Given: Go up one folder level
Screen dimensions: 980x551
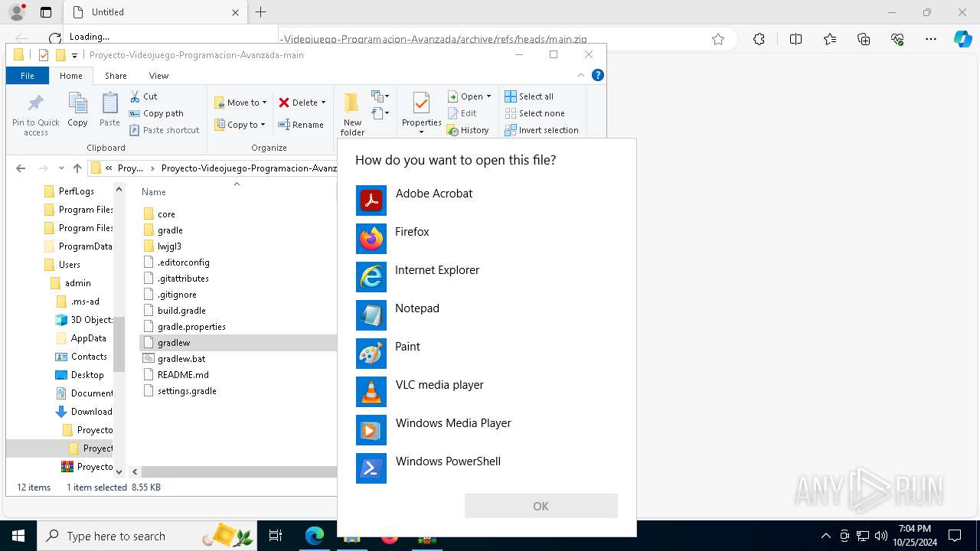Looking at the screenshot, I should point(77,168).
